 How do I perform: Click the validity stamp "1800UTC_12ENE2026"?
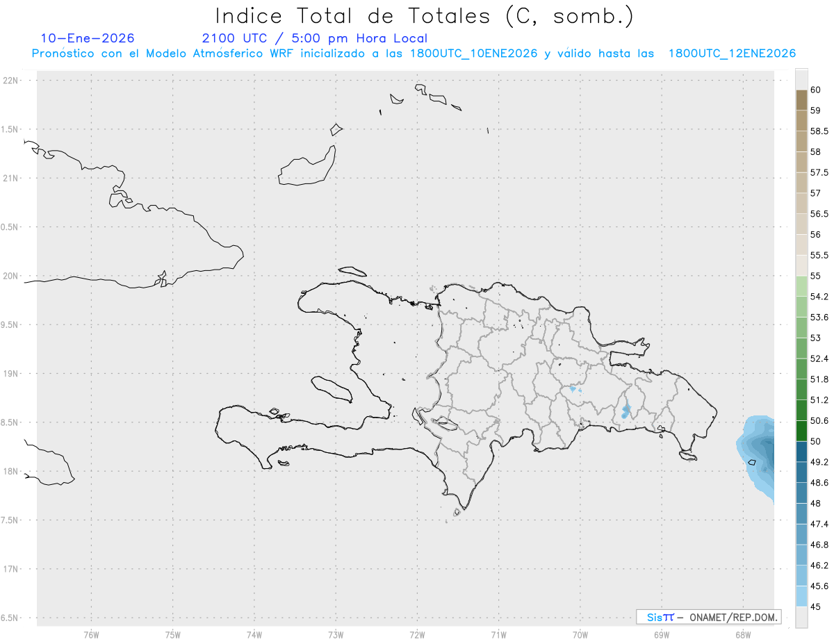coord(732,54)
